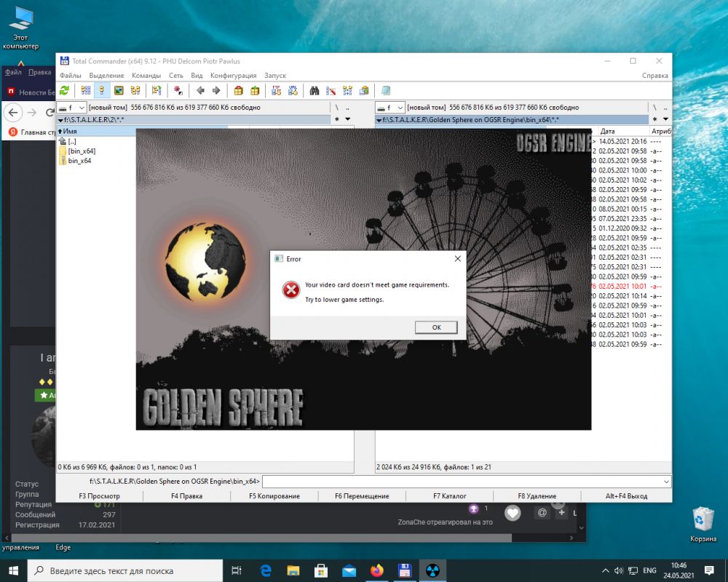Click the binoculars search icon
Viewport: 728px width, 582px height.
pyautogui.click(x=314, y=91)
